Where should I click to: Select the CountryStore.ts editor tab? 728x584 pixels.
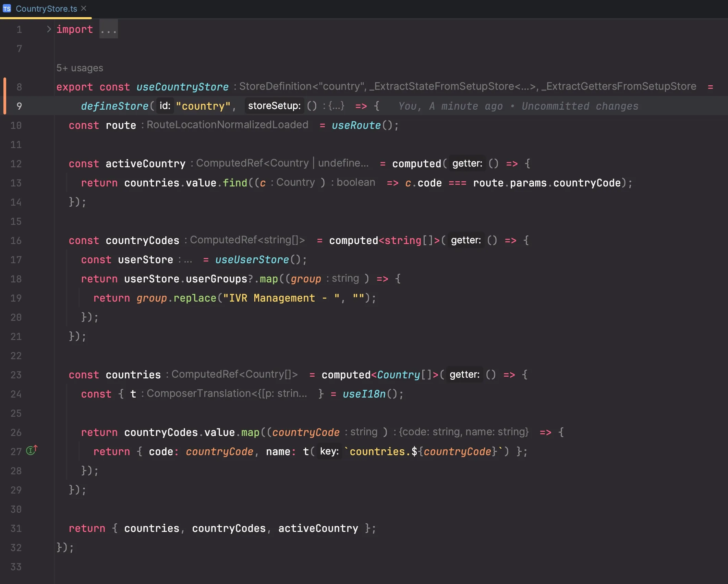click(x=46, y=9)
